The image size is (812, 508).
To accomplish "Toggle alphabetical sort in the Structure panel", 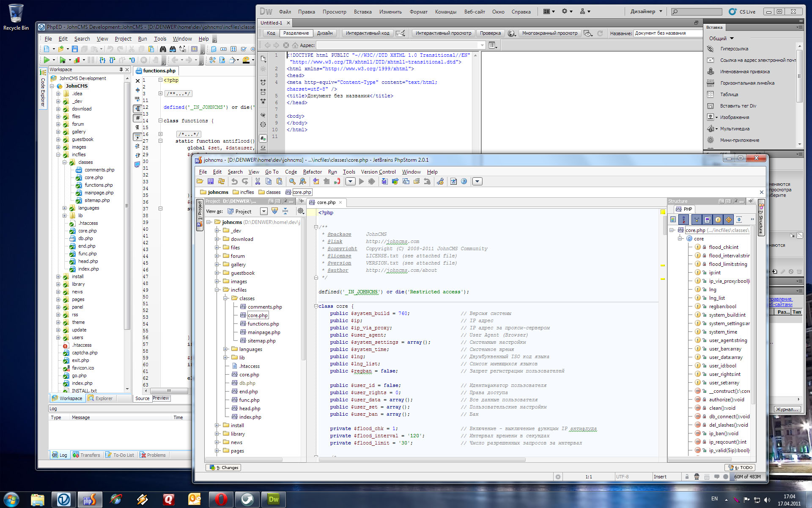I will point(683,219).
